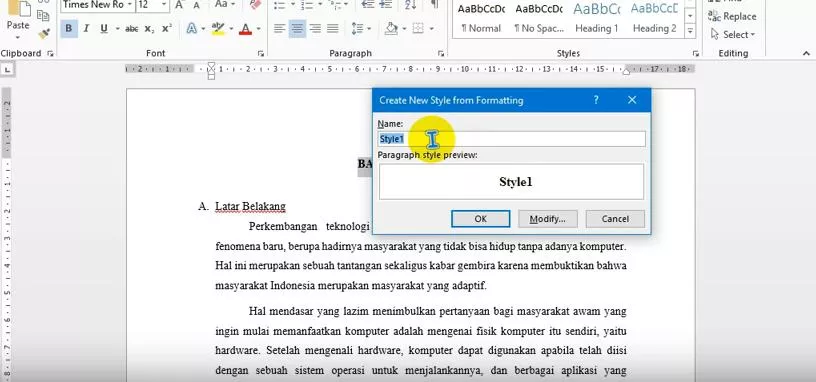Sort the selected paragraphs

click(411, 5)
